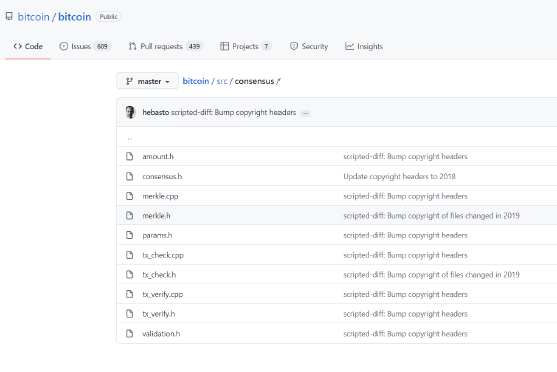This screenshot has height=372, width=557.
Task: Open file params.h
Action: tap(157, 235)
